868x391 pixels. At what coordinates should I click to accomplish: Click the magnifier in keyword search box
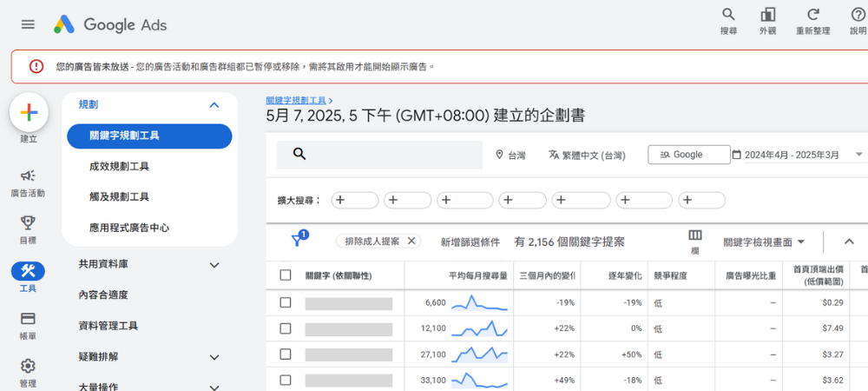pyautogui.click(x=299, y=154)
